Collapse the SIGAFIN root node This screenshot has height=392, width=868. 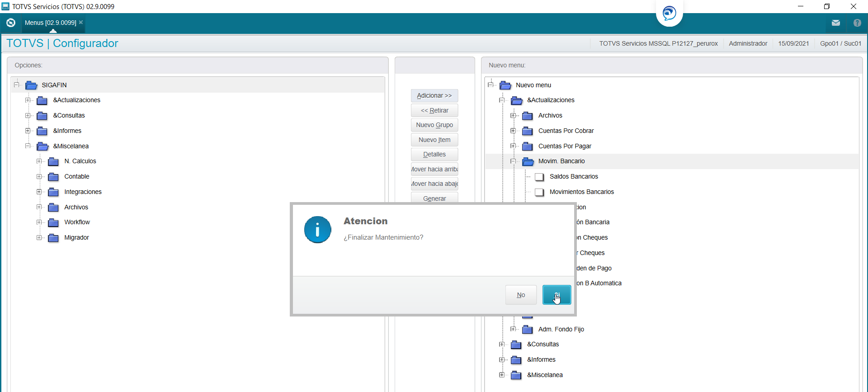click(17, 85)
